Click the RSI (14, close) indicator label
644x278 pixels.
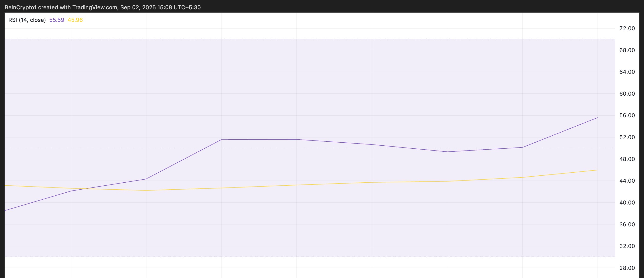pyautogui.click(x=27, y=20)
